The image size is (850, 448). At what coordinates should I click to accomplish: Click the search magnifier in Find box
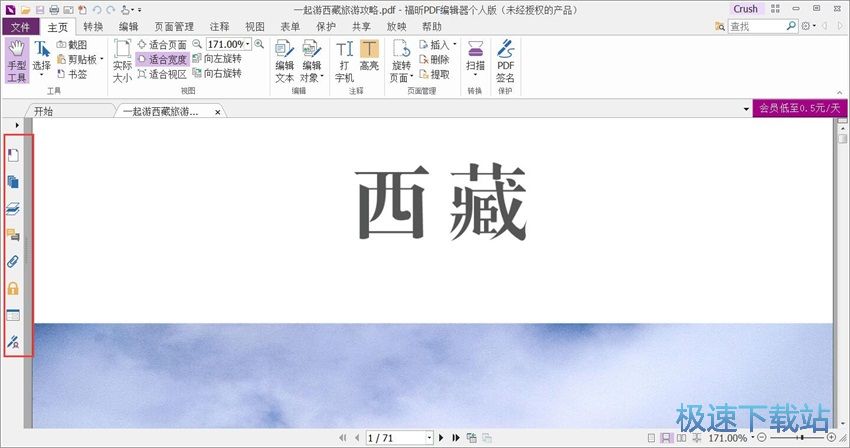pos(791,26)
